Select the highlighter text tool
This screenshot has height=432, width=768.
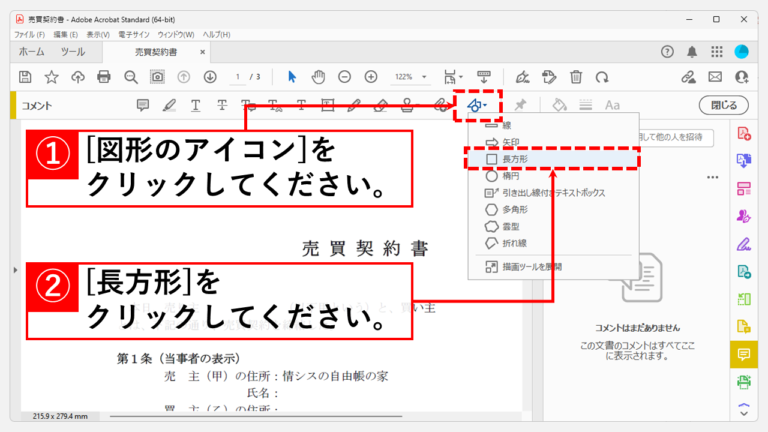coord(169,105)
